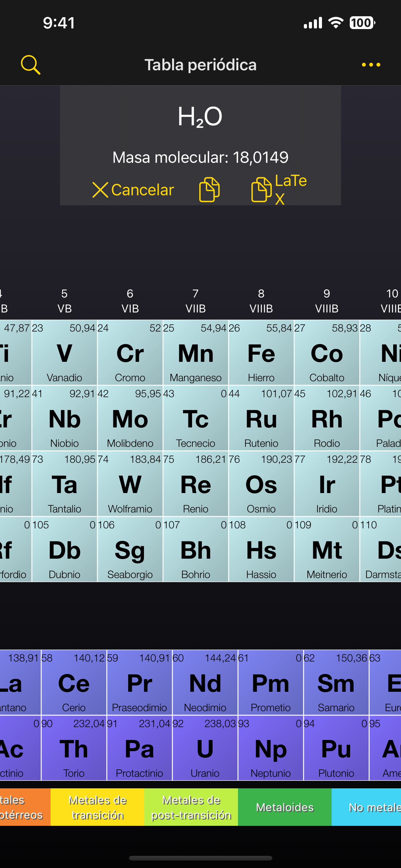401x868 pixels.
Task: Tap the Tabla periódica title
Action: coord(200,65)
